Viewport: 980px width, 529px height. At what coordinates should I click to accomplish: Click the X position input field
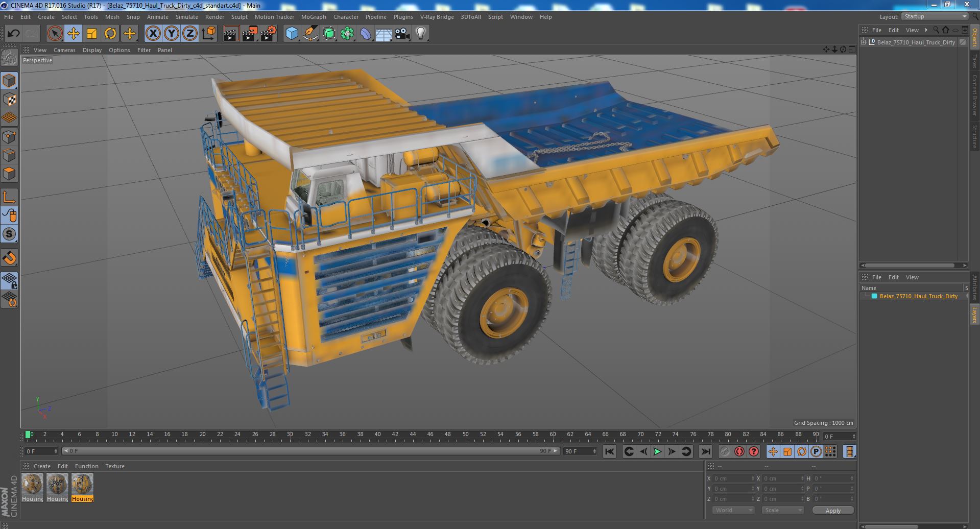pyautogui.click(x=733, y=478)
